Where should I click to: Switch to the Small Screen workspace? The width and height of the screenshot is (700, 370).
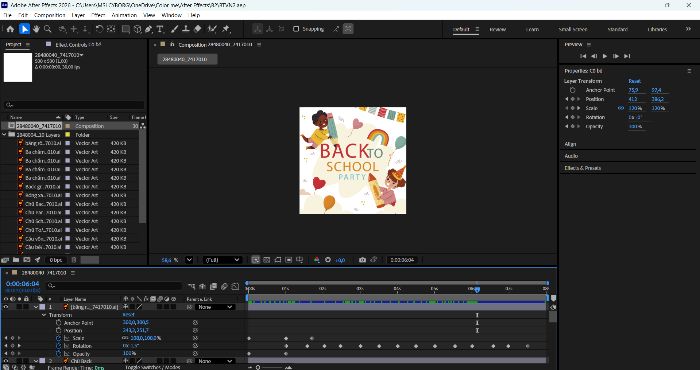[573, 29]
